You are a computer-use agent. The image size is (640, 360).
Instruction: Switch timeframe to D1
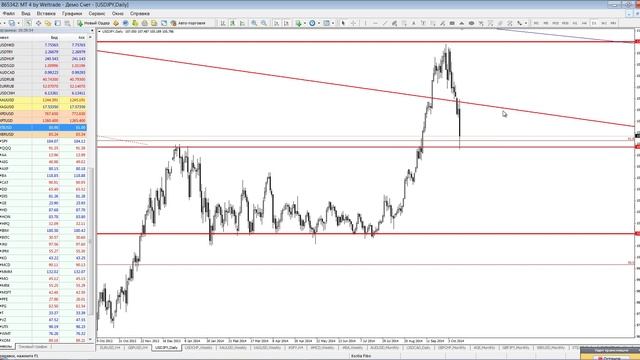(594, 23)
